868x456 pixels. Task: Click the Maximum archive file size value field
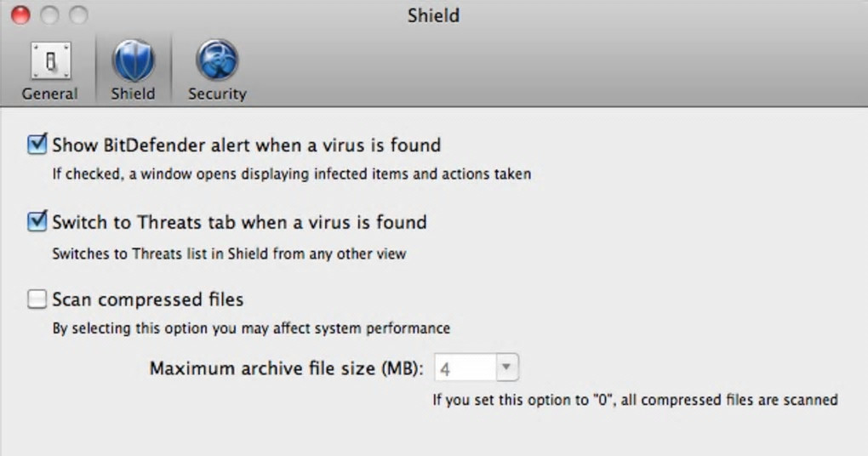point(465,369)
